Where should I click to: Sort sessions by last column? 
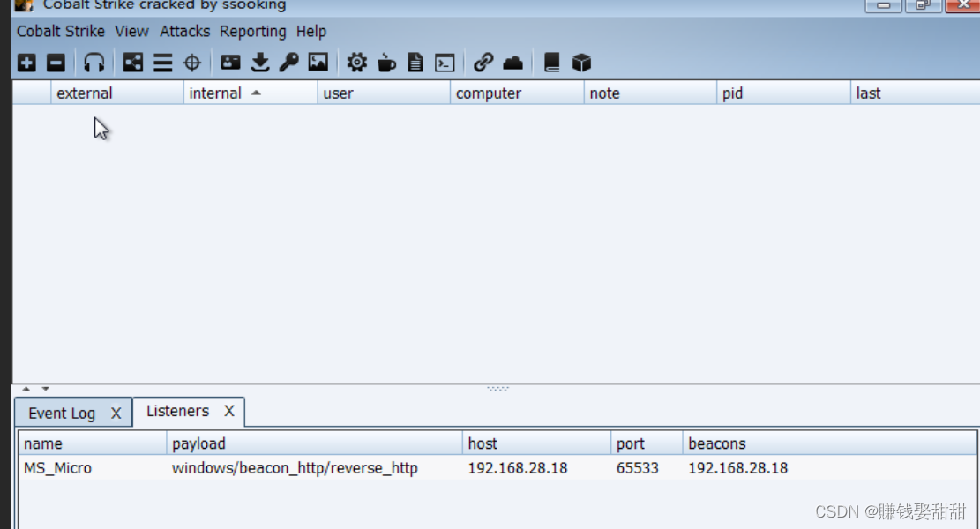point(915,93)
